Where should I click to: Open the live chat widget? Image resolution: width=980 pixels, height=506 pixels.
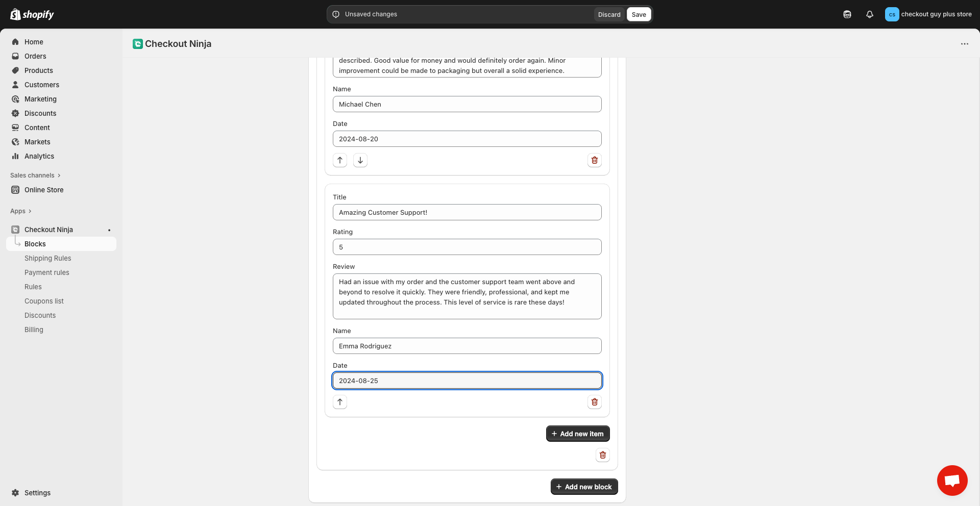pos(952,480)
